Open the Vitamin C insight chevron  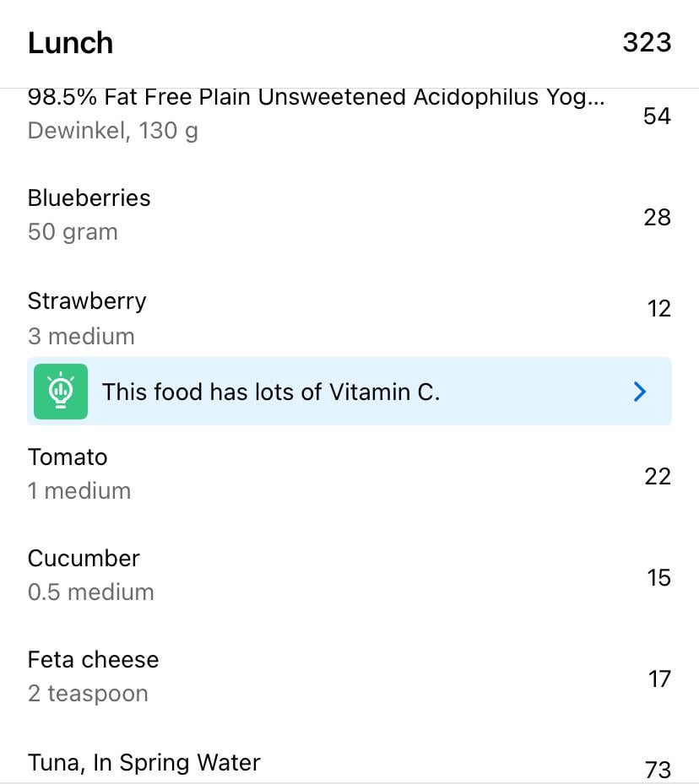[640, 392]
